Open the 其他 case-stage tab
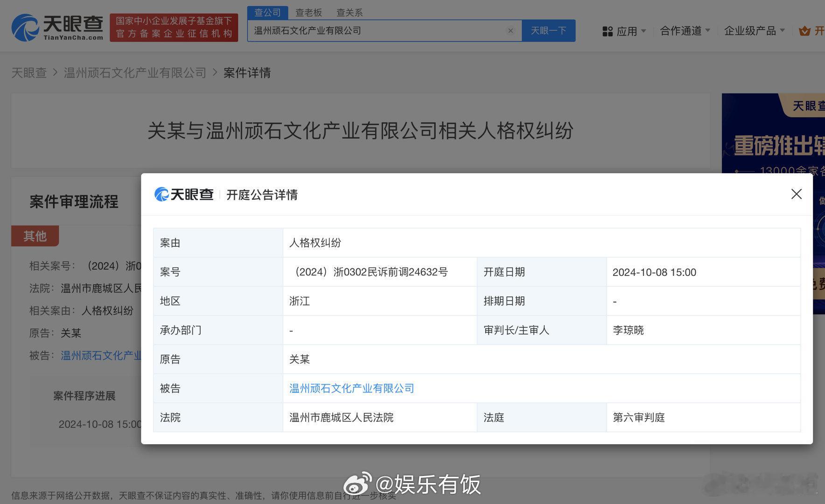Image resolution: width=825 pixels, height=504 pixels. tap(35, 236)
